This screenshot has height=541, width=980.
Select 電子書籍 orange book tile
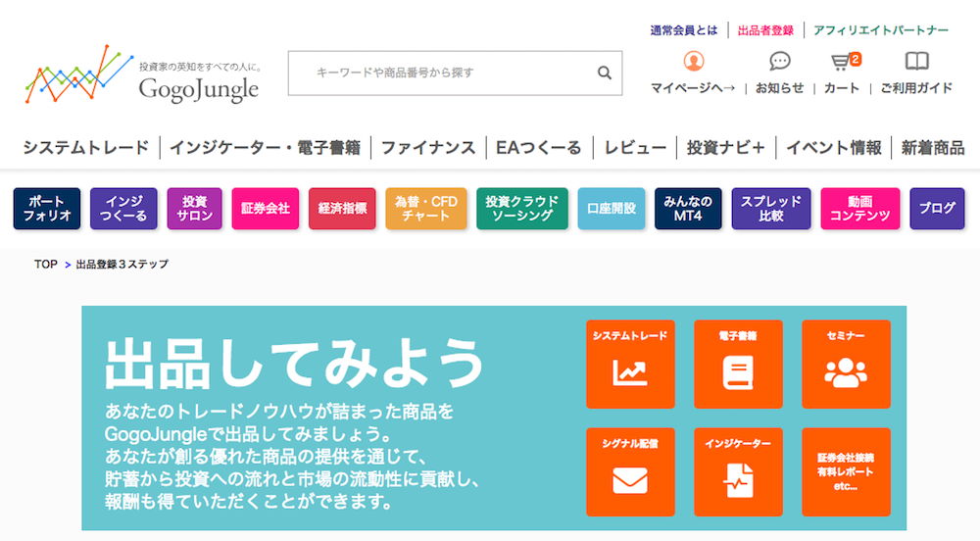point(738,365)
